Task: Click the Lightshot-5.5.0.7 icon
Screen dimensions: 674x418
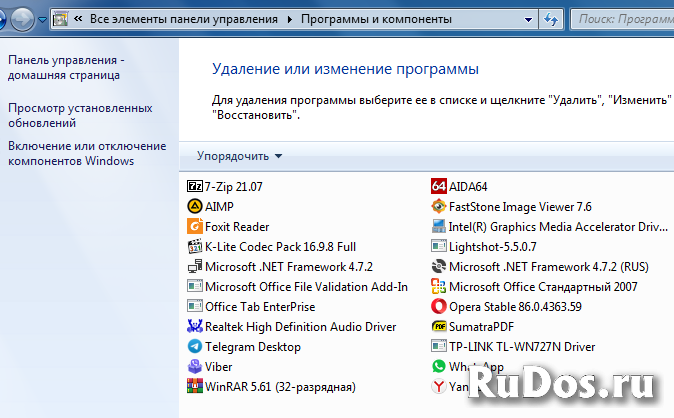Action: pos(439,246)
